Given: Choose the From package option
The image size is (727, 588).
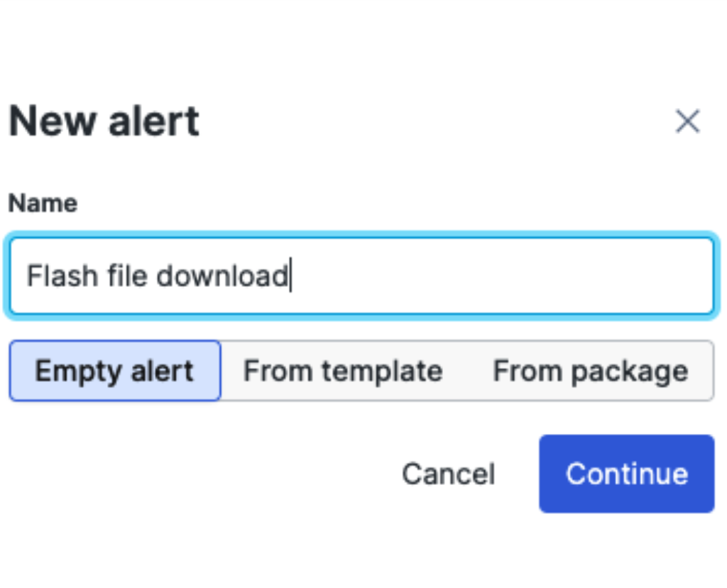Looking at the screenshot, I should (590, 371).
